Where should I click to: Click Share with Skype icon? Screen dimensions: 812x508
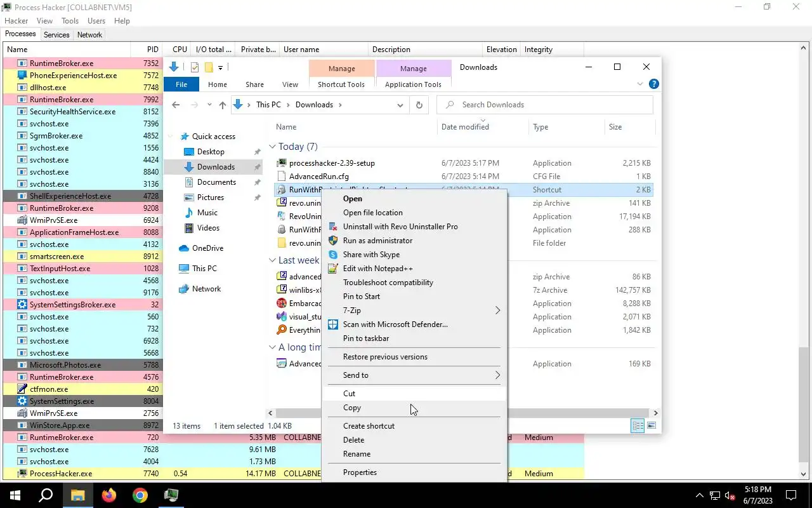click(333, 255)
